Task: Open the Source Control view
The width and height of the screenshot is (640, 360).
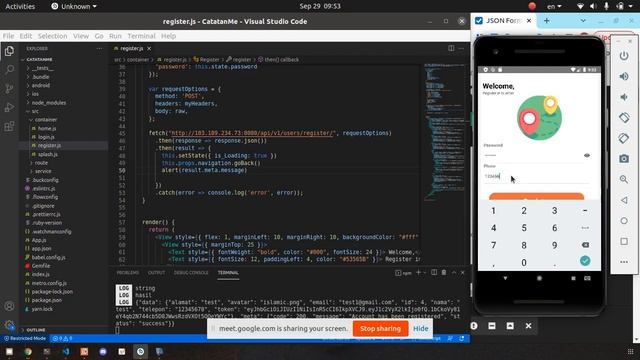Action: (9, 89)
